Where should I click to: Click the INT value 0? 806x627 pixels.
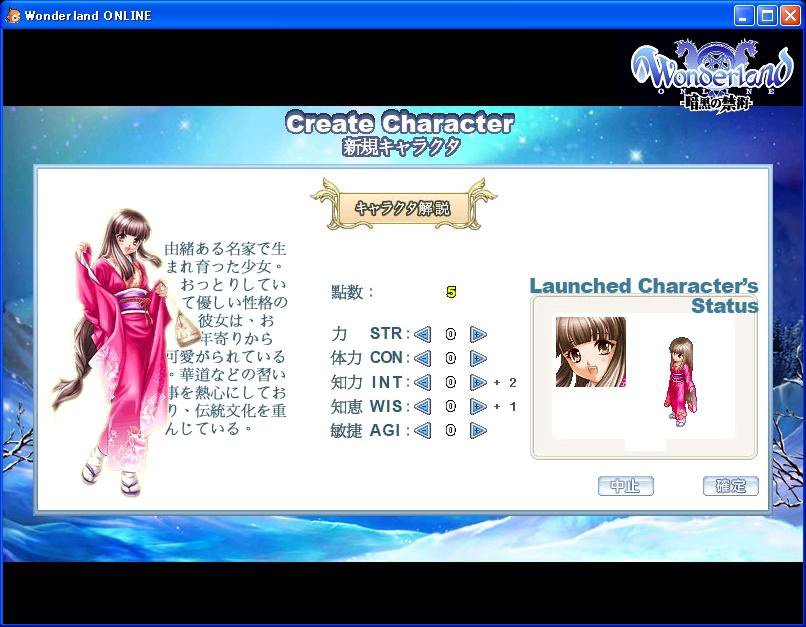coord(451,382)
